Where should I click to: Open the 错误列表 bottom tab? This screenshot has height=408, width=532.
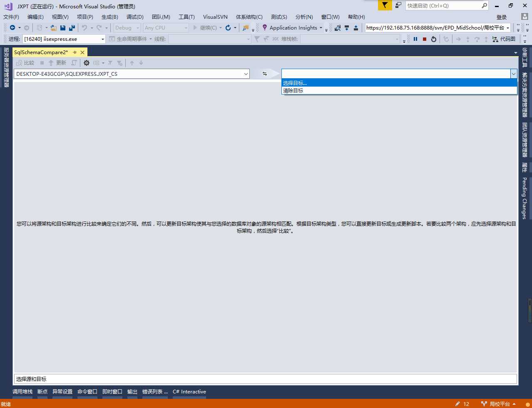coord(155,392)
